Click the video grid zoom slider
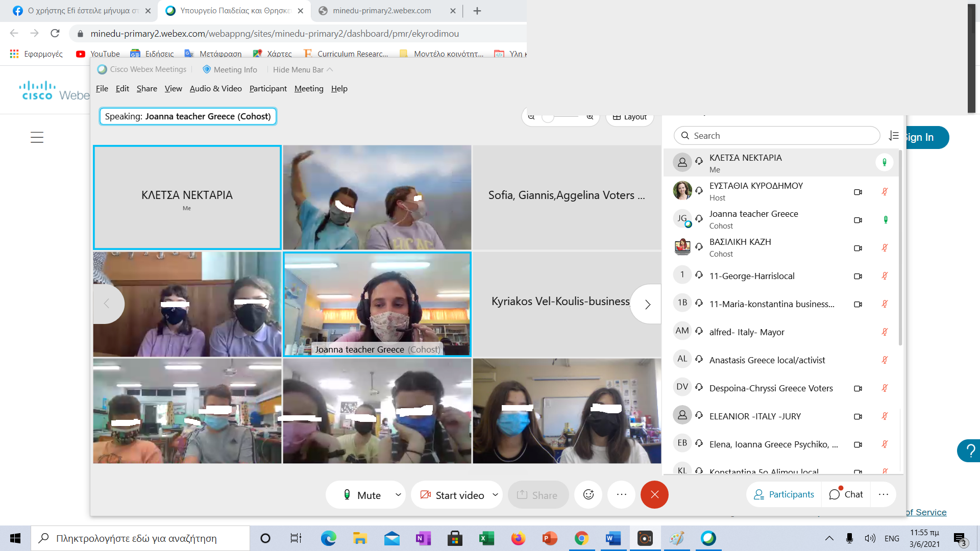Screen dimensions: 980x551 [x=560, y=117]
